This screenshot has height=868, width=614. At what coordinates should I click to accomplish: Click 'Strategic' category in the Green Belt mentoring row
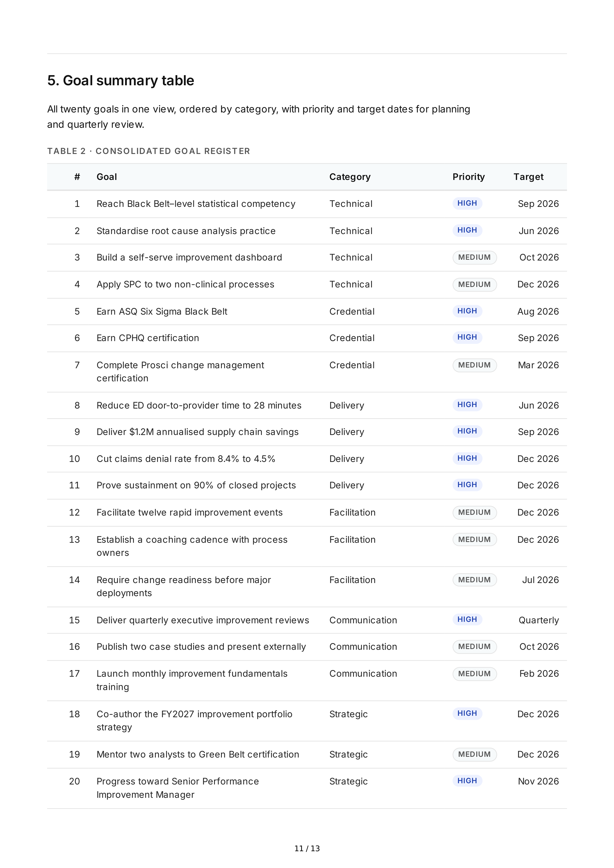348,754
